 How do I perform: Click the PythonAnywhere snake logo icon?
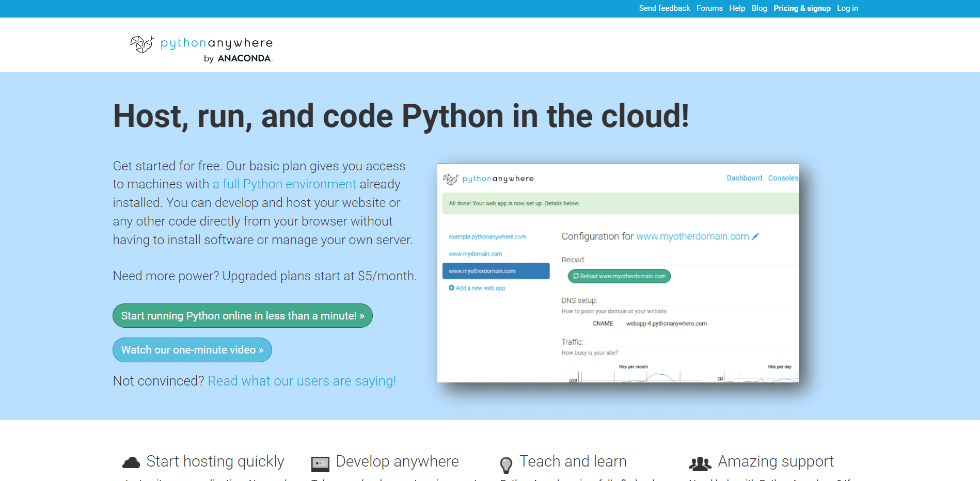point(142,44)
